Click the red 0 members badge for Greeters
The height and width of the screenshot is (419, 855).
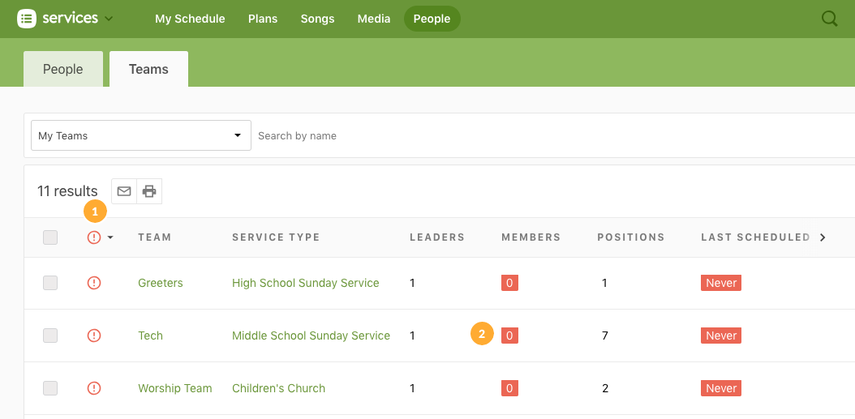(510, 283)
